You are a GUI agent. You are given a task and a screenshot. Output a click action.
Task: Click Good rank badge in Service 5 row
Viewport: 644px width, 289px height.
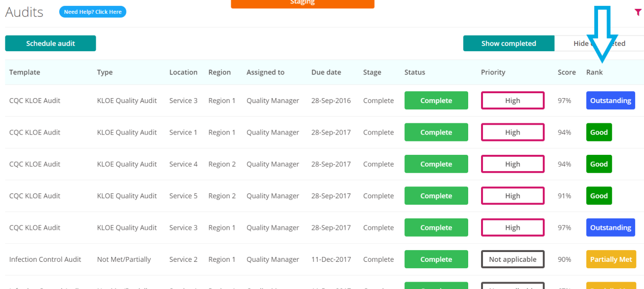tap(599, 196)
